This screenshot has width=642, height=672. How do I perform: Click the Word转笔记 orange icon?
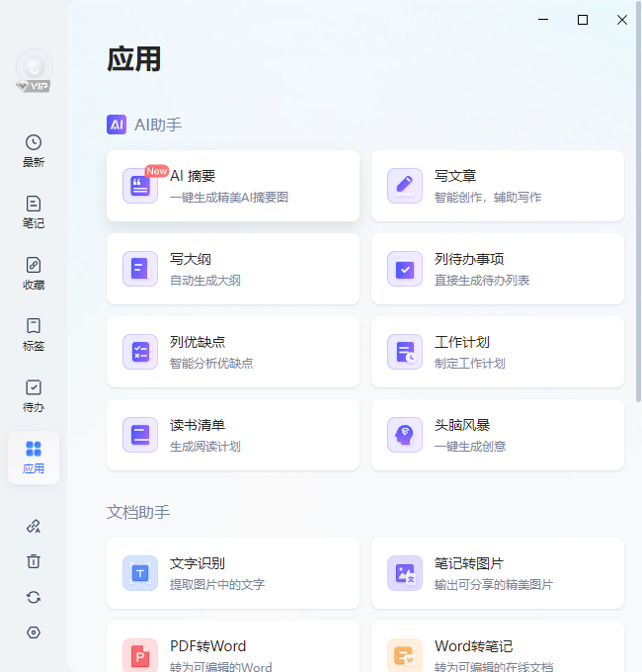pos(405,656)
